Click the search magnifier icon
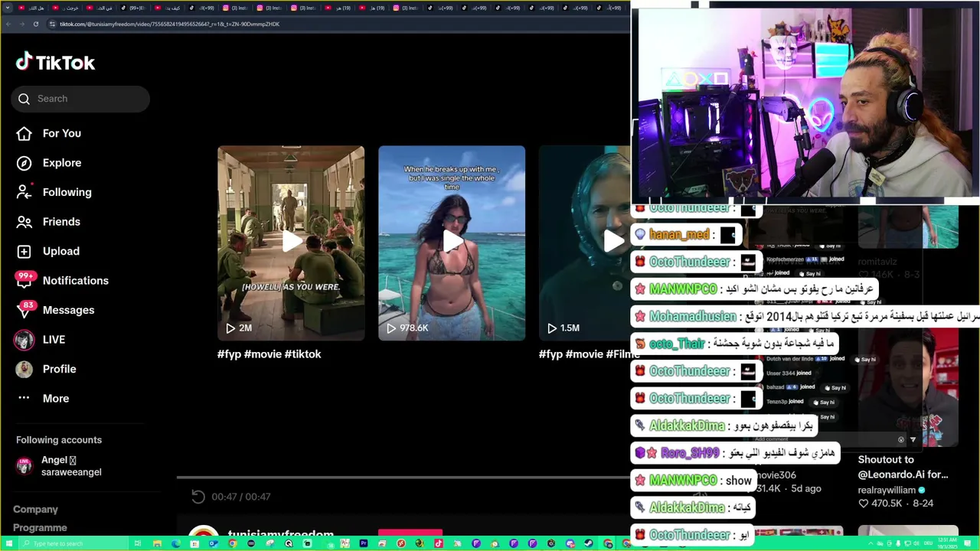This screenshot has width=980, height=551. click(x=24, y=99)
